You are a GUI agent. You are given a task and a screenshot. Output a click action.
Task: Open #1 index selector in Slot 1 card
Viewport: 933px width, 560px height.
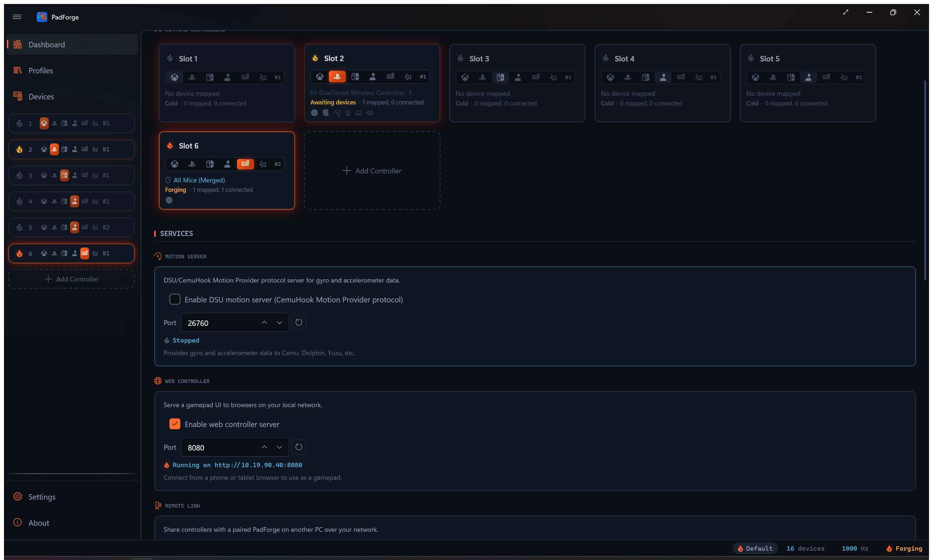pos(278,77)
